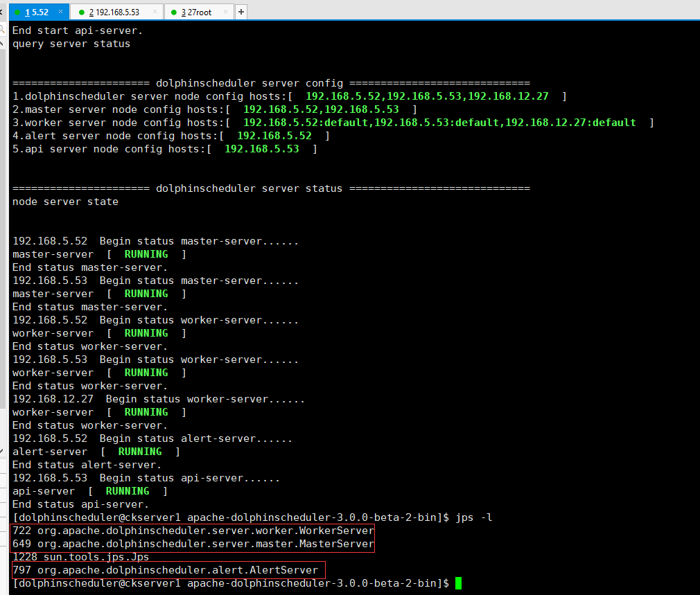
Task: Select '649 ...master.MasterServer' process line
Action: pyautogui.click(x=193, y=544)
